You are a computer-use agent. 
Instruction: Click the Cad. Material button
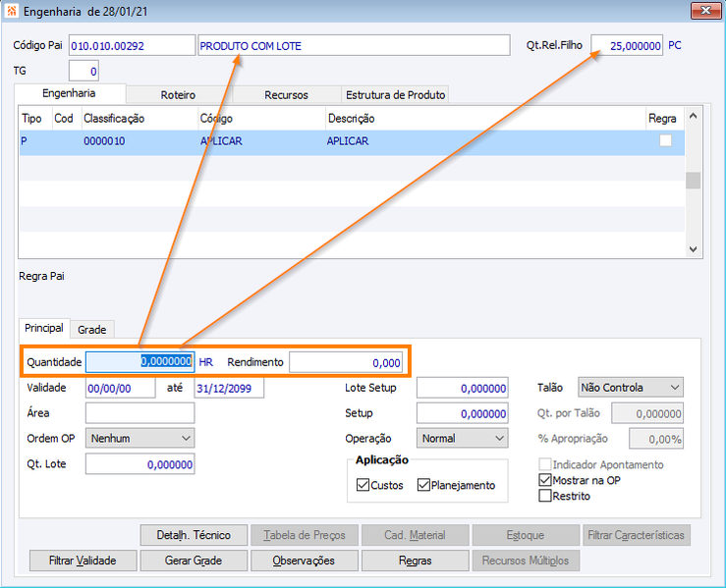pyautogui.click(x=415, y=535)
